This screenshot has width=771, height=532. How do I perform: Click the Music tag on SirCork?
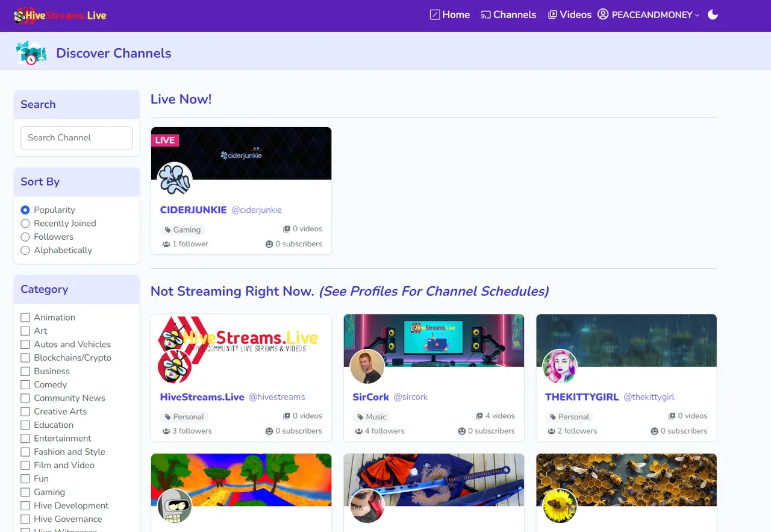[x=372, y=417]
